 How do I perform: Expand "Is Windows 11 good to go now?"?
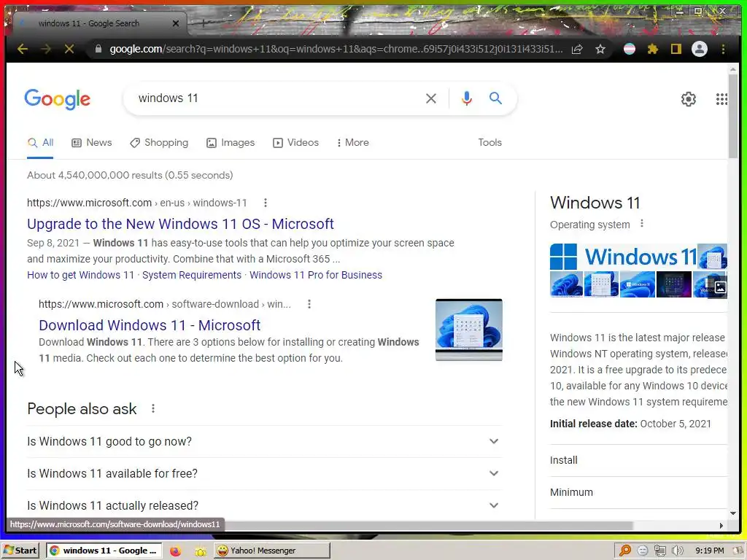264,441
